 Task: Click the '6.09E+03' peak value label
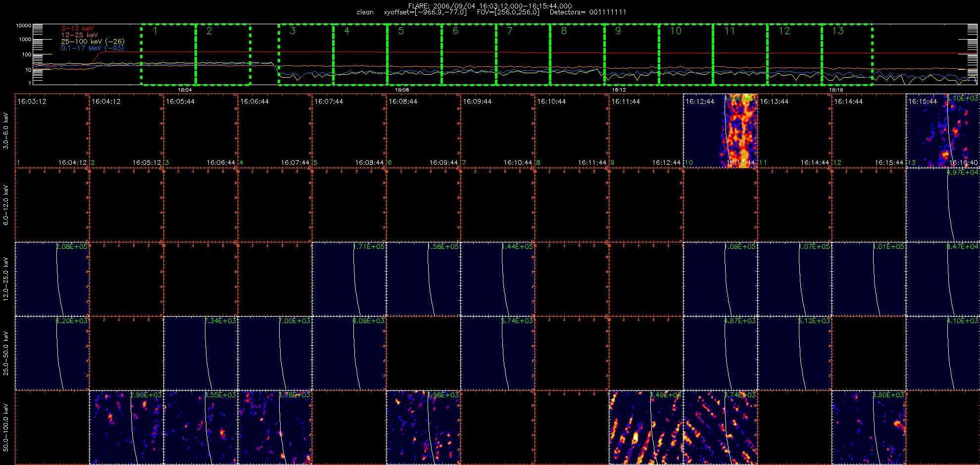368,321
